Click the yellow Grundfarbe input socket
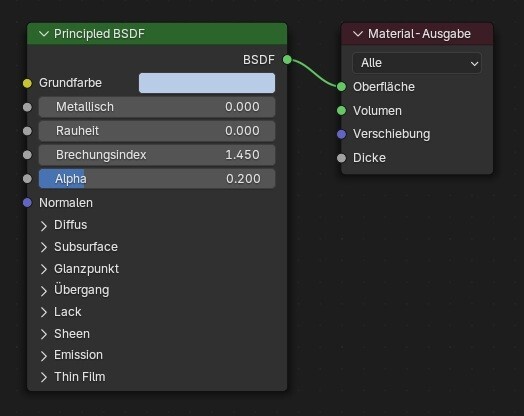Viewport: 524px width, 416px height. [x=27, y=83]
